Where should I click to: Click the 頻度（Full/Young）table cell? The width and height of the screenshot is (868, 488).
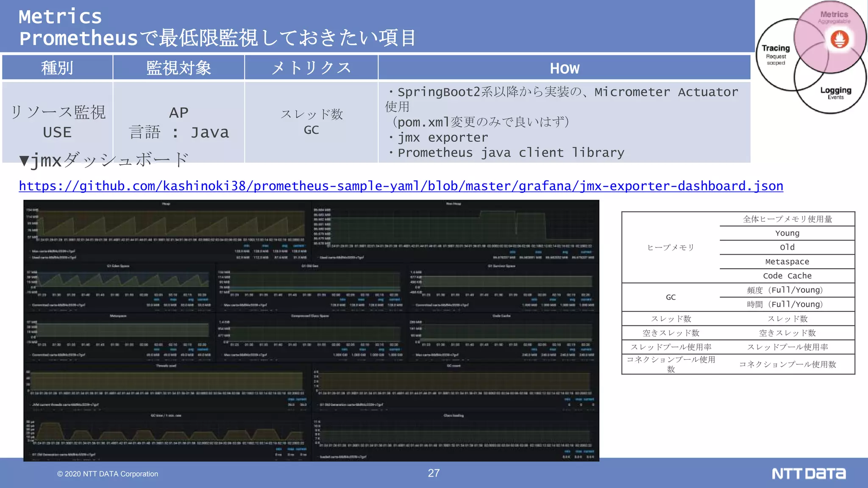pyautogui.click(x=787, y=290)
